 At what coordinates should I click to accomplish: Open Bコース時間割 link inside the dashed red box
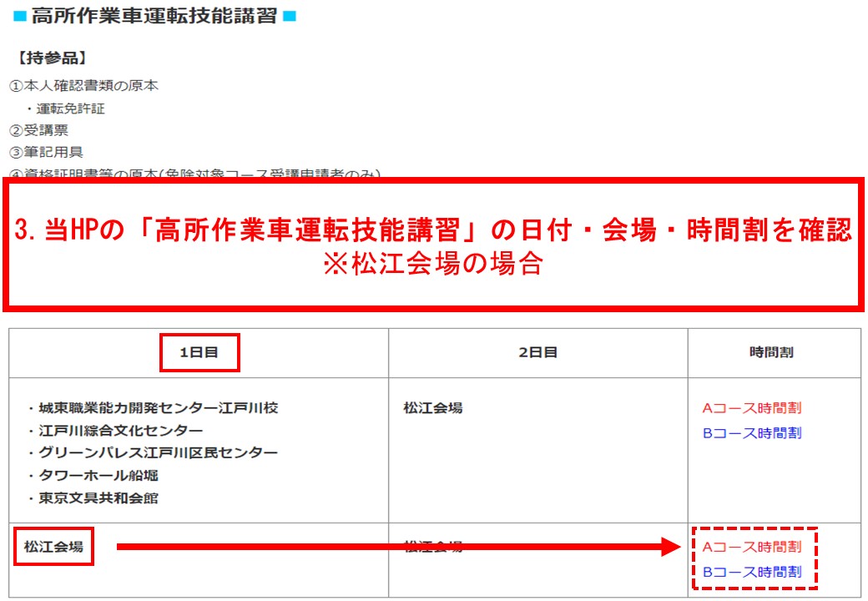(751, 572)
